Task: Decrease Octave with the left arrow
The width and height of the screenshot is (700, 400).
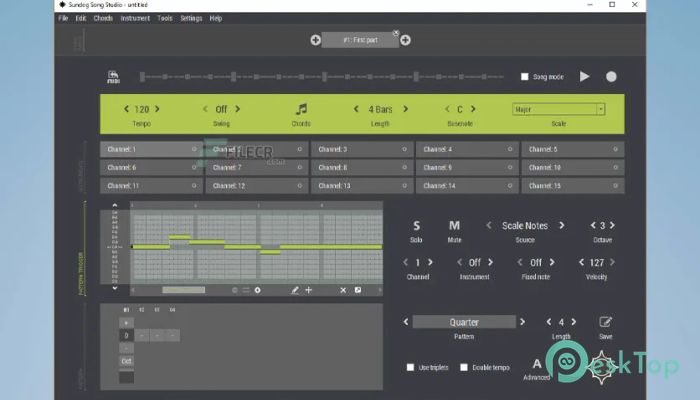Action: pos(593,225)
